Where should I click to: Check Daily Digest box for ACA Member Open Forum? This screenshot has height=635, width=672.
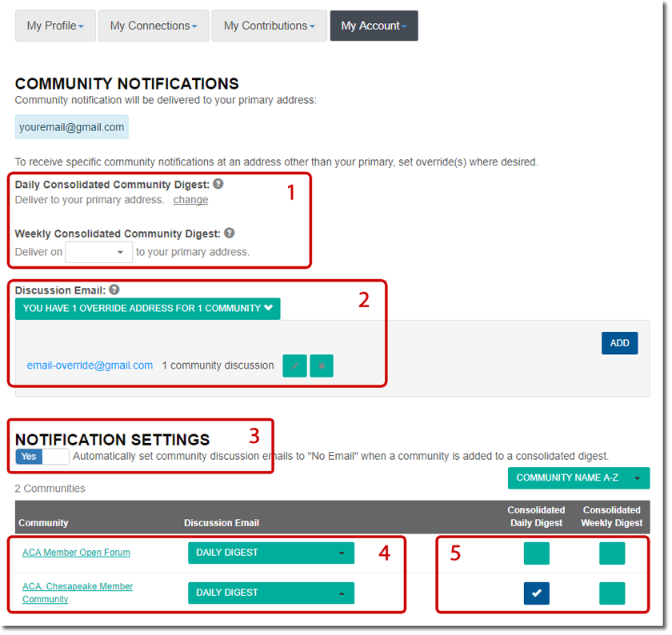pos(536,553)
